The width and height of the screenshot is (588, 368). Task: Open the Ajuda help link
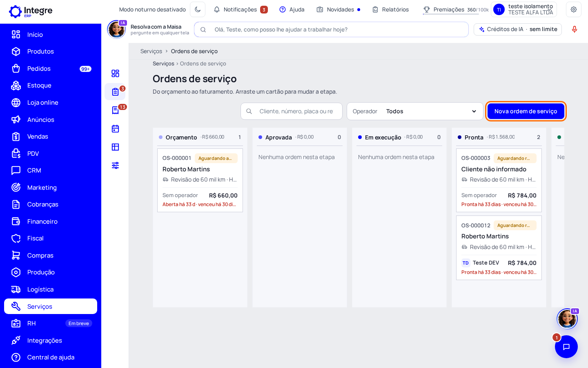click(x=292, y=9)
